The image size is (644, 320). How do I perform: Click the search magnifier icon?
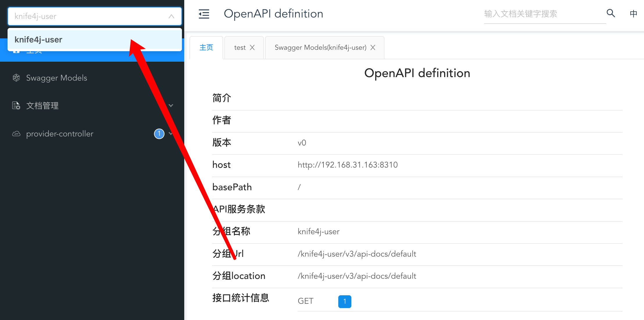tap(611, 13)
